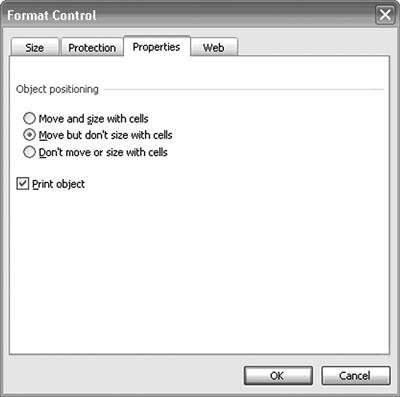Click the 'Don't move or size with cells' label
Viewport: 400px width, 397px height.
(103, 152)
